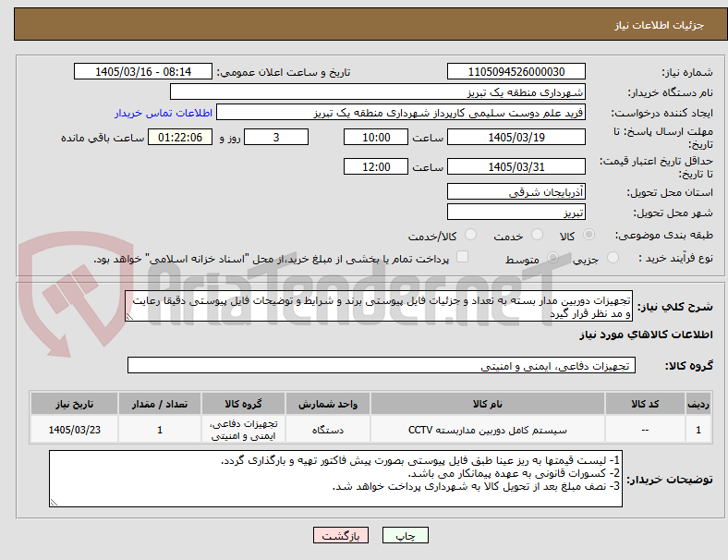This screenshot has height=560, width=728.
Task: Toggle the اسناد خزانه اسلامی payment checkbox
Action: tap(463, 257)
